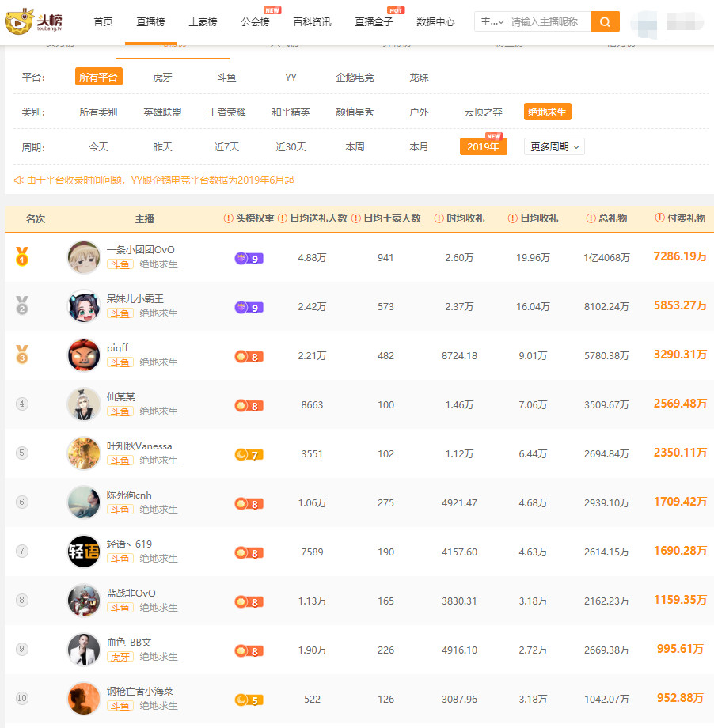Select 所有类别 category filter
Screen dimensions: 714x728
[98, 112]
